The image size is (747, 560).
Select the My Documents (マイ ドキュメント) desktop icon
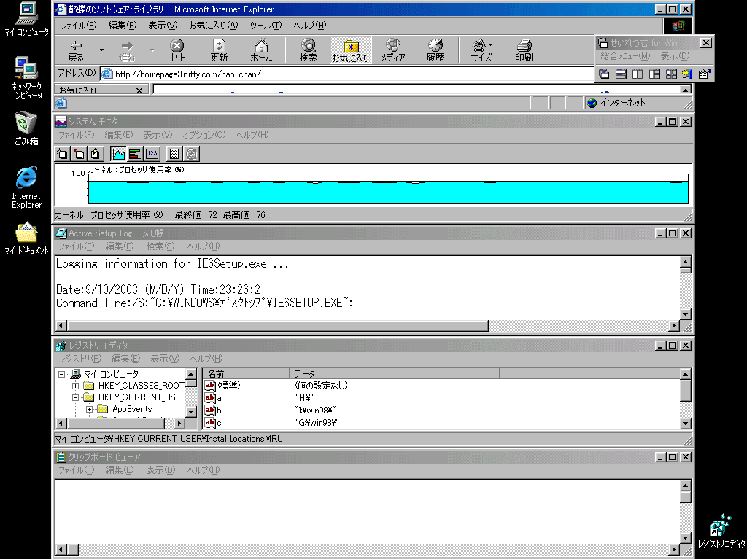click(27, 238)
